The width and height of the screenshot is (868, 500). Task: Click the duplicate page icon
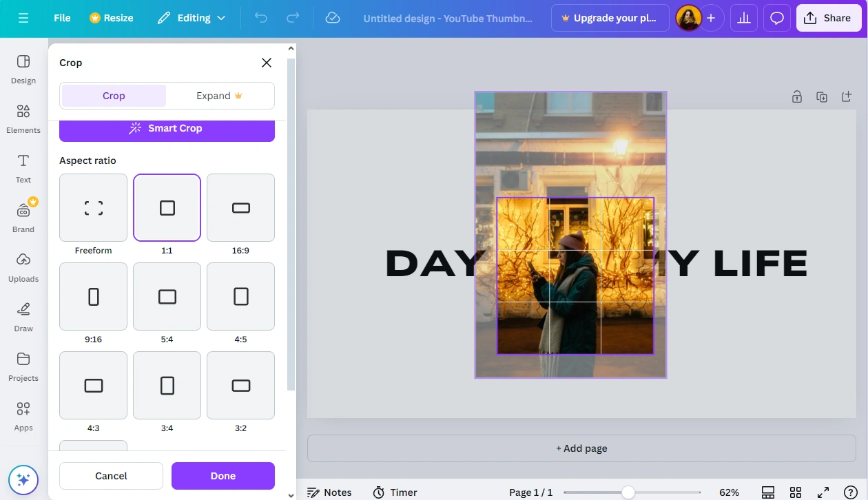[x=822, y=97]
